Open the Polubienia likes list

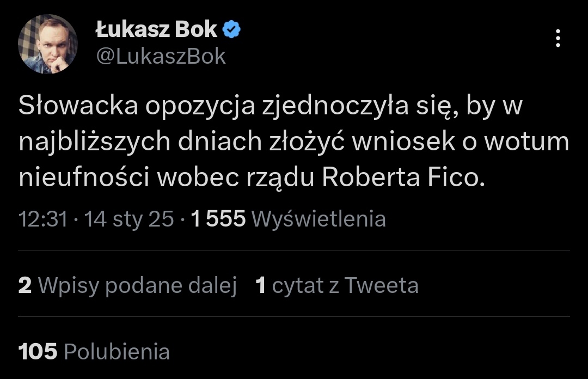point(117,351)
